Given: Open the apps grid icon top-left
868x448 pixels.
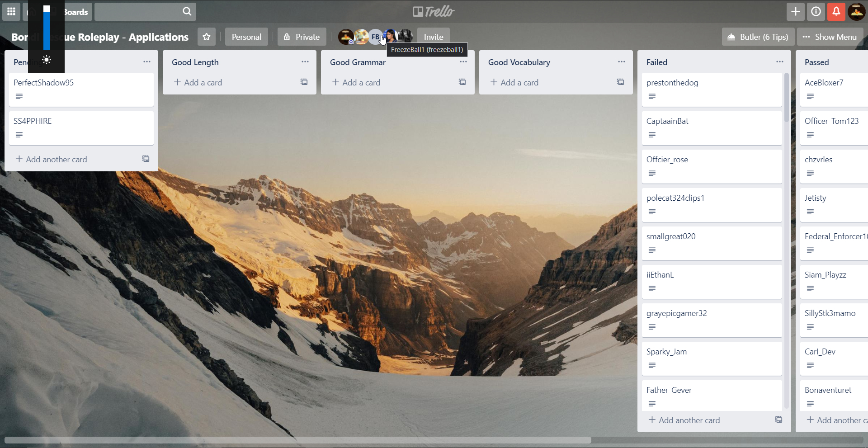Looking at the screenshot, I should [x=10, y=12].
